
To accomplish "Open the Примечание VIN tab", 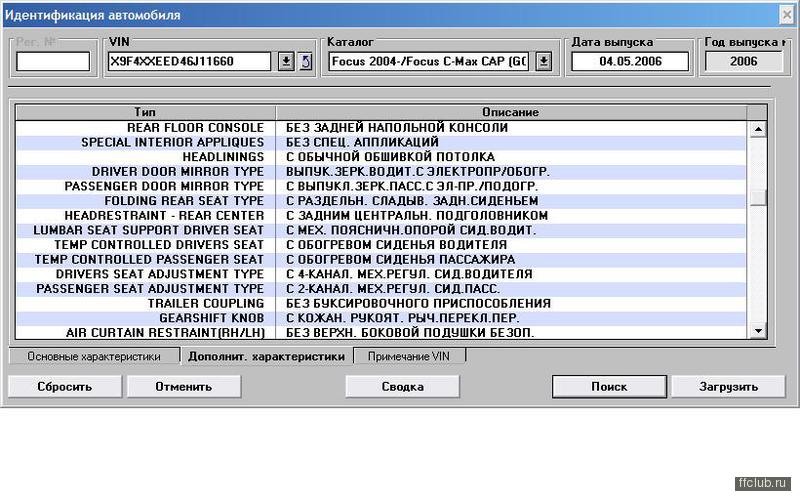I will [x=409, y=356].
